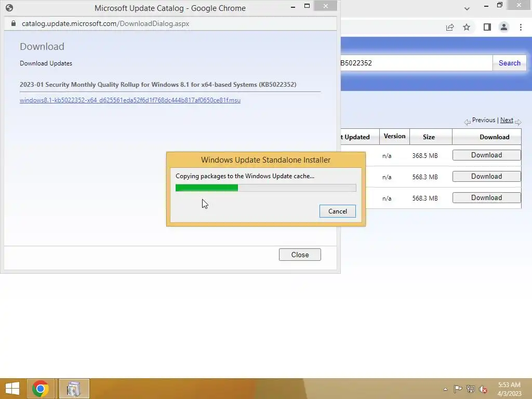Click the next page arrow icon
This screenshot has height=399, width=532.
[x=518, y=122]
